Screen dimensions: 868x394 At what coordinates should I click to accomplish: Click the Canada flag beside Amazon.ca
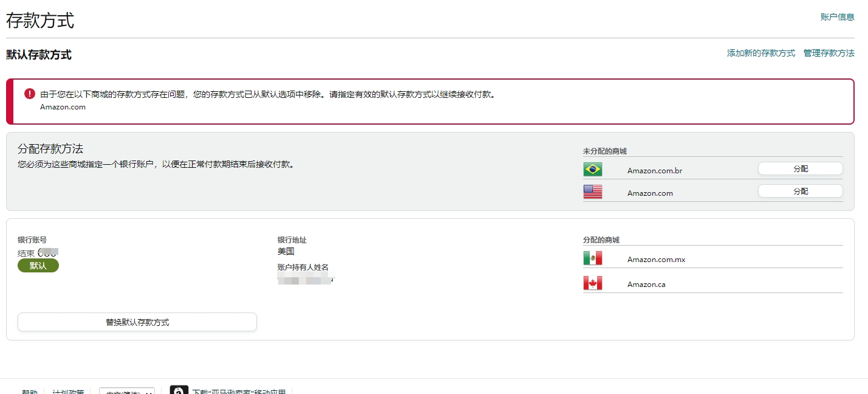592,283
